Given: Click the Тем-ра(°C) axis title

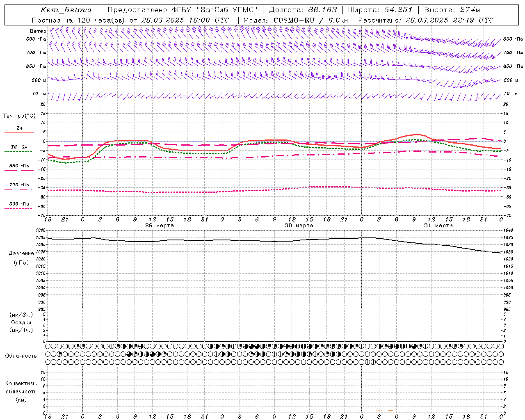Looking at the screenshot, I should tap(19, 116).
